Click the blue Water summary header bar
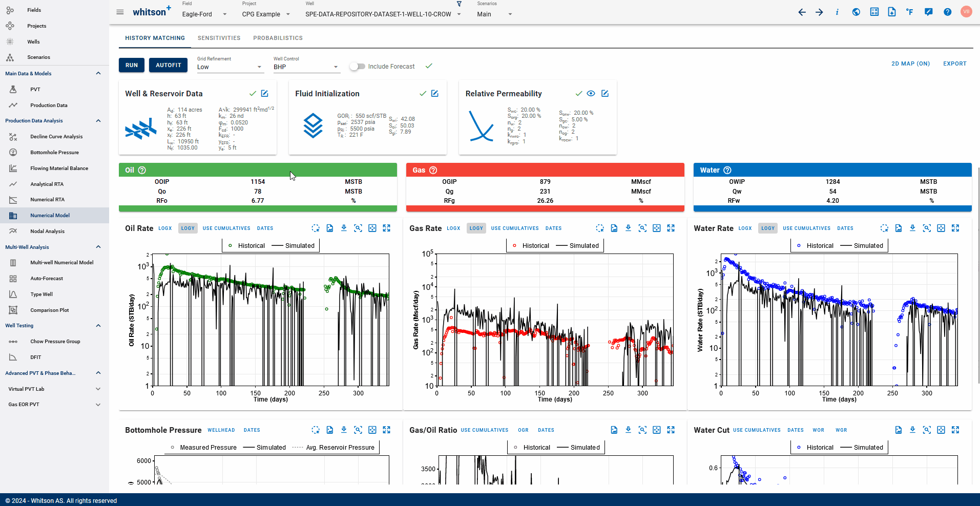Viewport: 980px width, 506px height. pos(832,170)
